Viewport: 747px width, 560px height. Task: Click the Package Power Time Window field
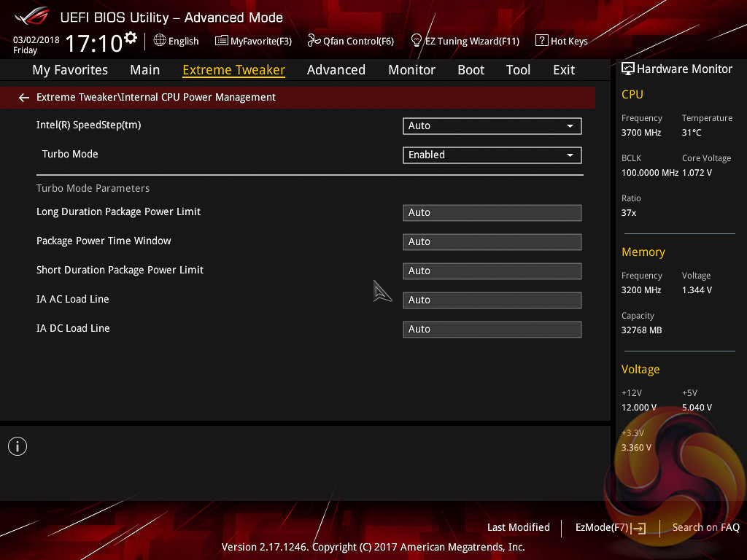(x=492, y=242)
